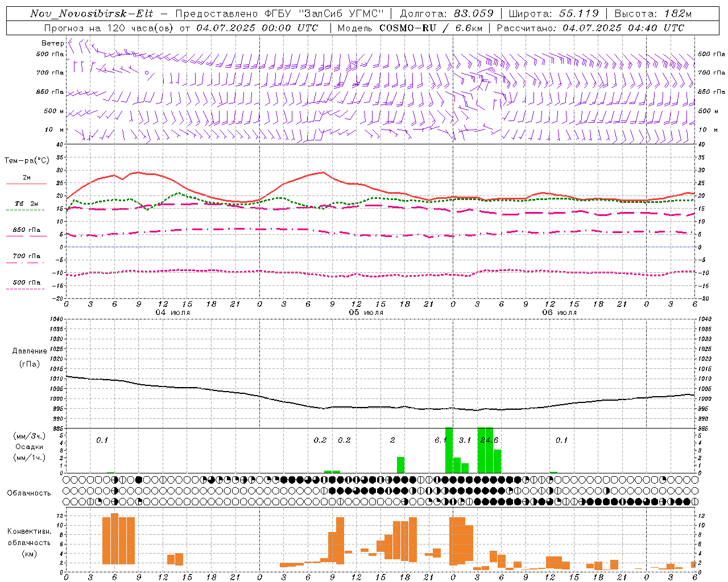Click the Осадки precipitation label
This screenshot has height=582, width=728.
coord(30,447)
